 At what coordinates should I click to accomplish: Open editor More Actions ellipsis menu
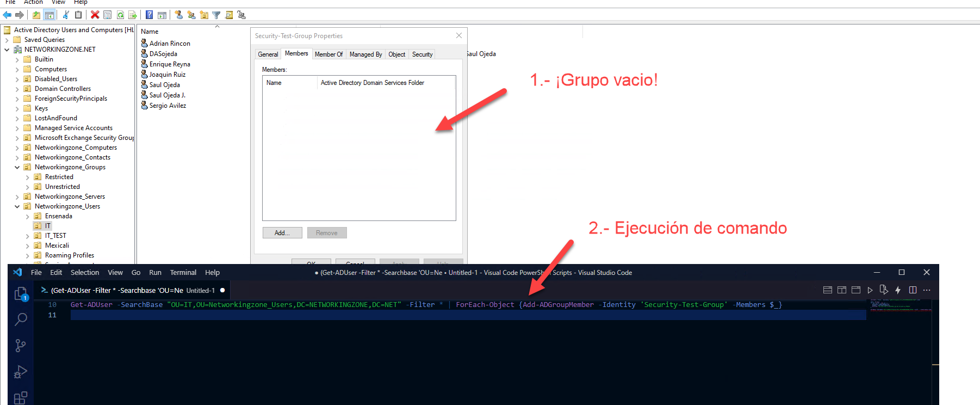(x=927, y=290)
